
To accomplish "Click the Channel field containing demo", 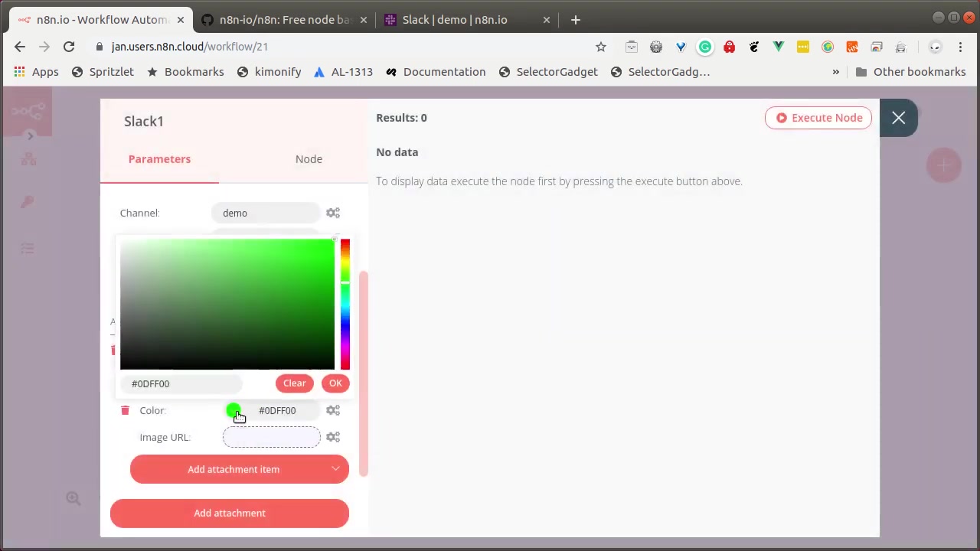I will coord(266,213).
